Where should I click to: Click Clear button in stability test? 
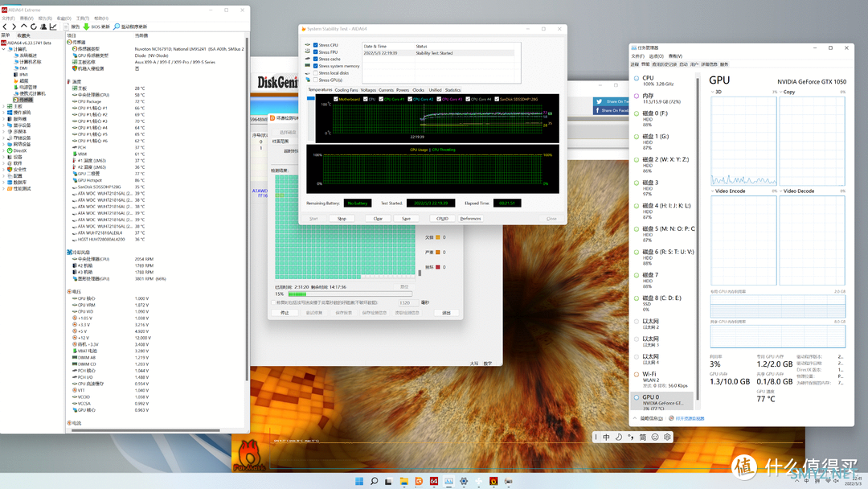(378, 219)
